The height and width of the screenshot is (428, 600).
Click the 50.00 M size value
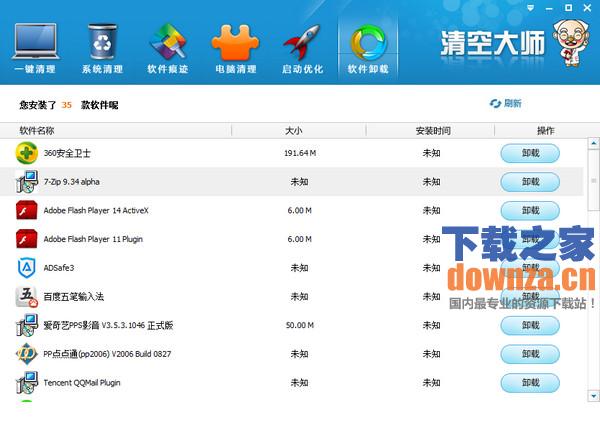[x=300, y=325]
